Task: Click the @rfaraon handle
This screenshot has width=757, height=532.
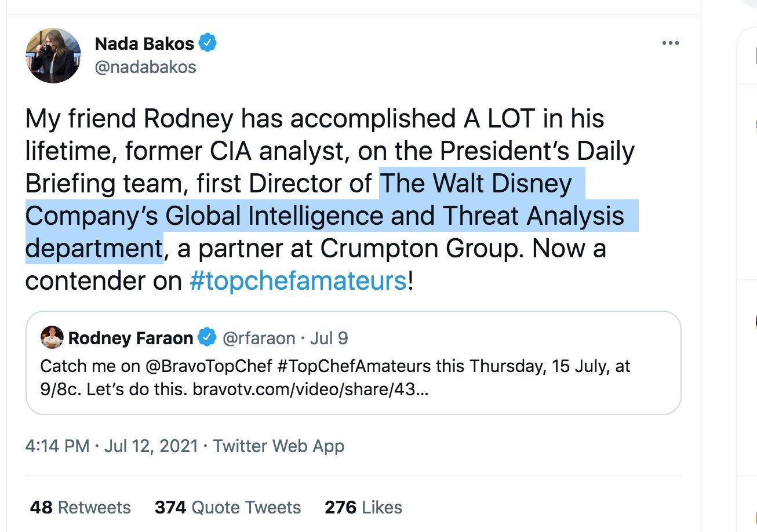Action: (259, 338)
